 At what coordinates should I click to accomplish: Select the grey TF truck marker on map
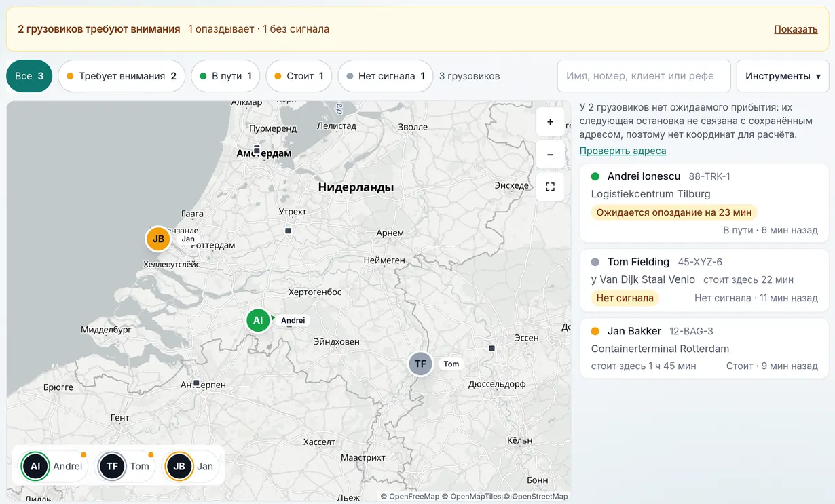tap(420, 364)
